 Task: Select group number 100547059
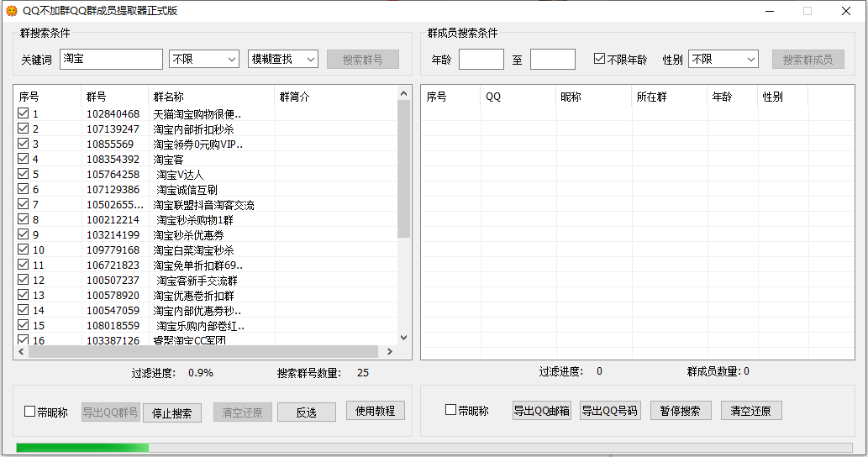click(113, 310)
